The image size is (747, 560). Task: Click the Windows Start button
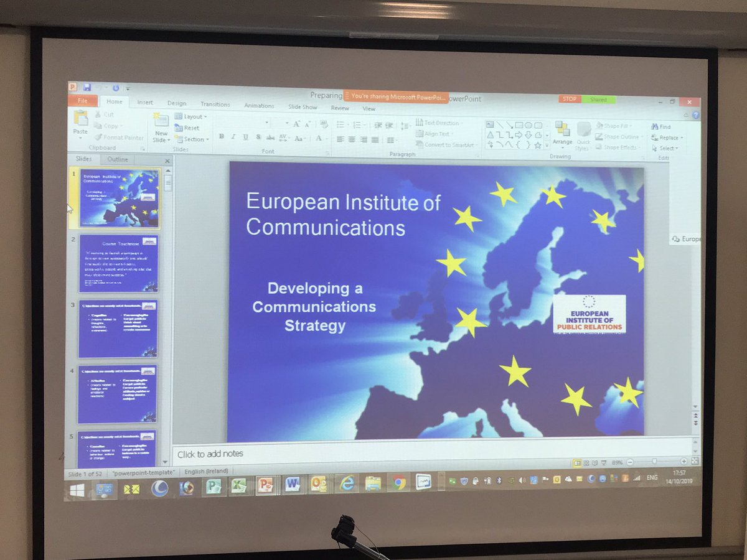click(77, 490)
